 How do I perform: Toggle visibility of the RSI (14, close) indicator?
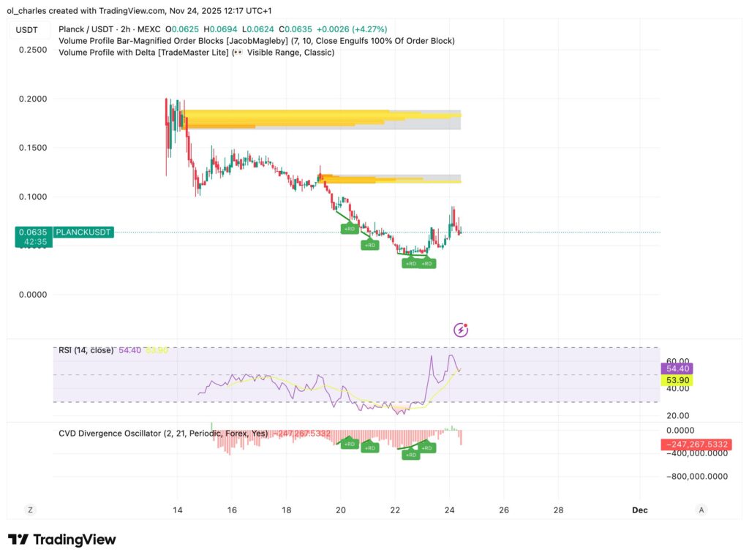tap(88, 350)
